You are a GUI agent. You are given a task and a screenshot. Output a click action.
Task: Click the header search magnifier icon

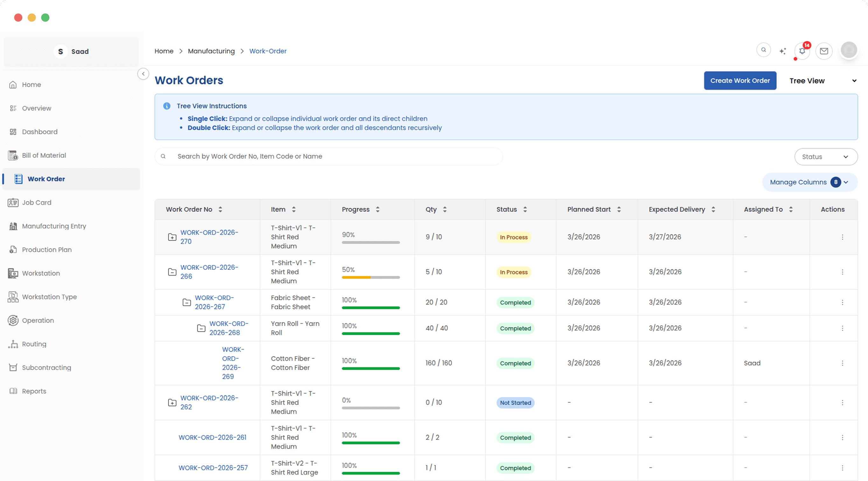tap(764, 50)
